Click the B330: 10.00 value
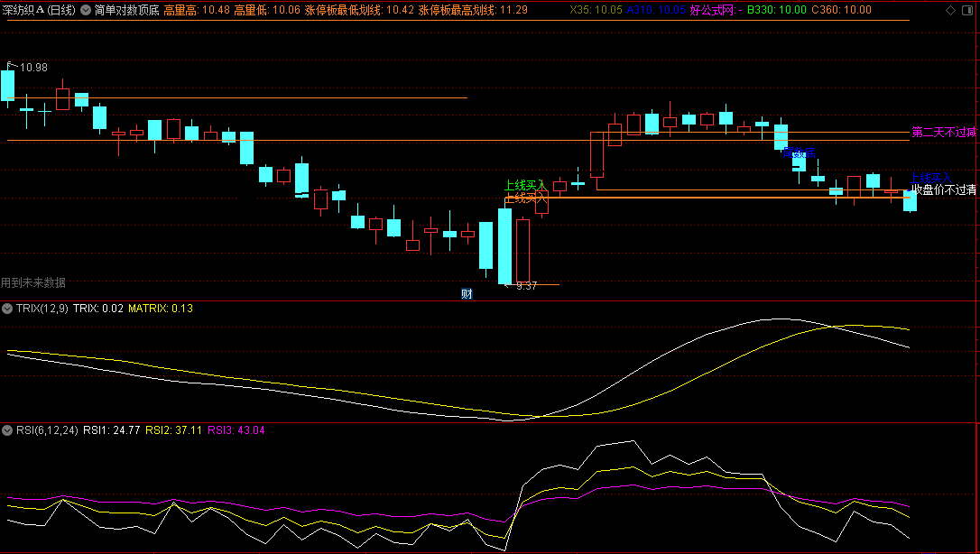This screenshot has height=554, width=980. point(777,10)
